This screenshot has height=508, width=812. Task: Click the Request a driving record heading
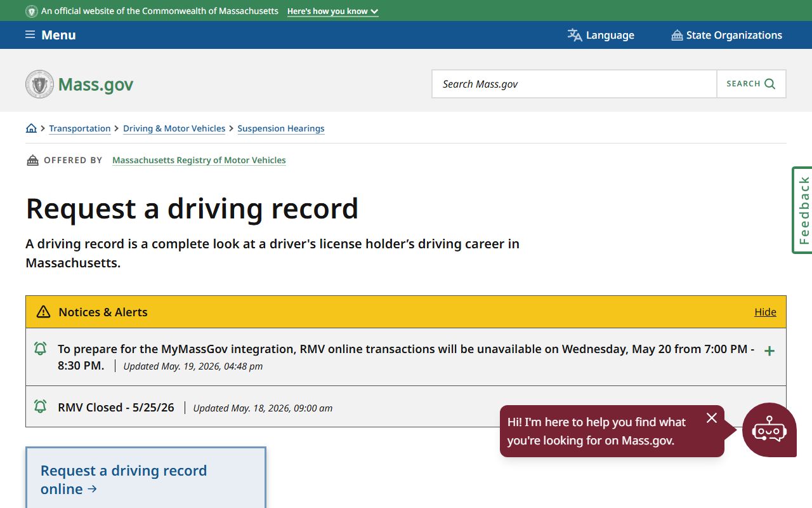[192, 208]
